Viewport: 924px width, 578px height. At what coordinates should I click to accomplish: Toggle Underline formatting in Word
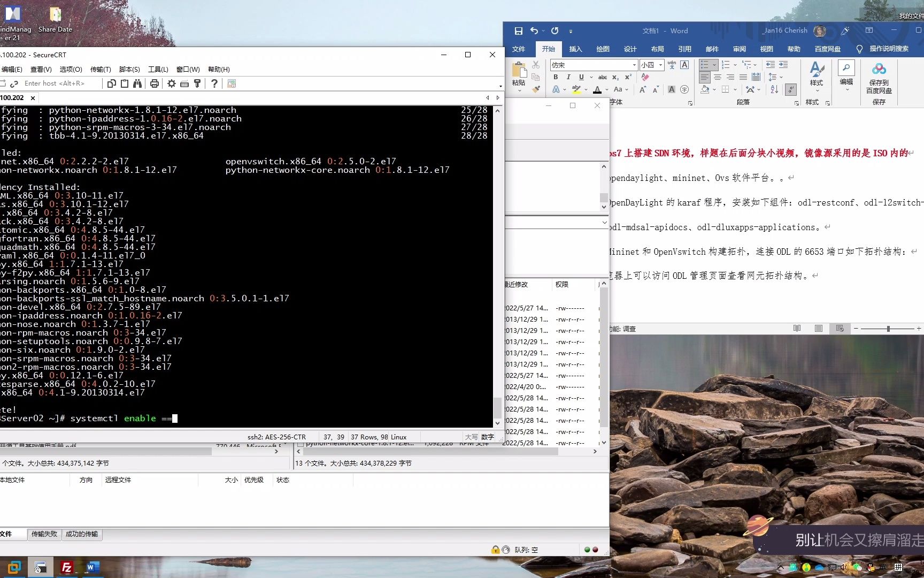point(581,77)
